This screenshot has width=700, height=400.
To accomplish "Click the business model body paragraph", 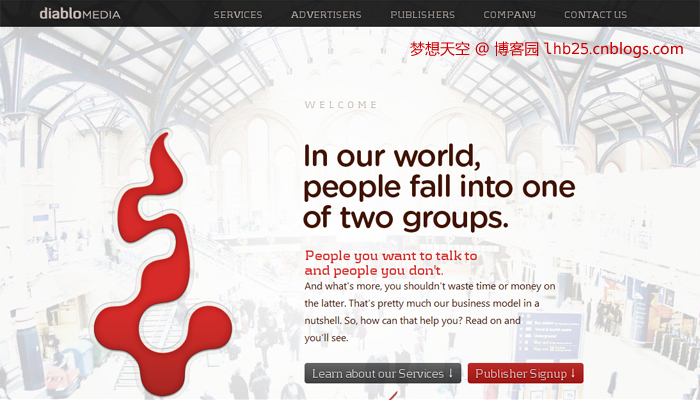I will [430, 312].
